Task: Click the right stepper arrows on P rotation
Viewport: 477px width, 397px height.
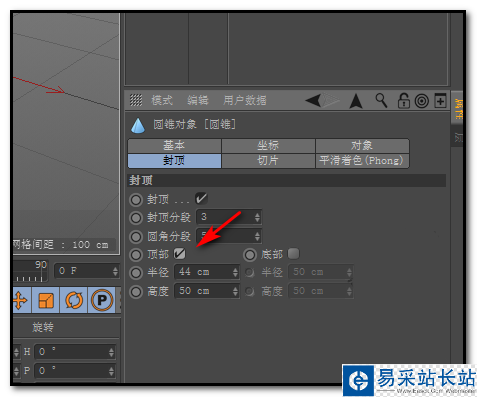Action: [x=111, y=371]
